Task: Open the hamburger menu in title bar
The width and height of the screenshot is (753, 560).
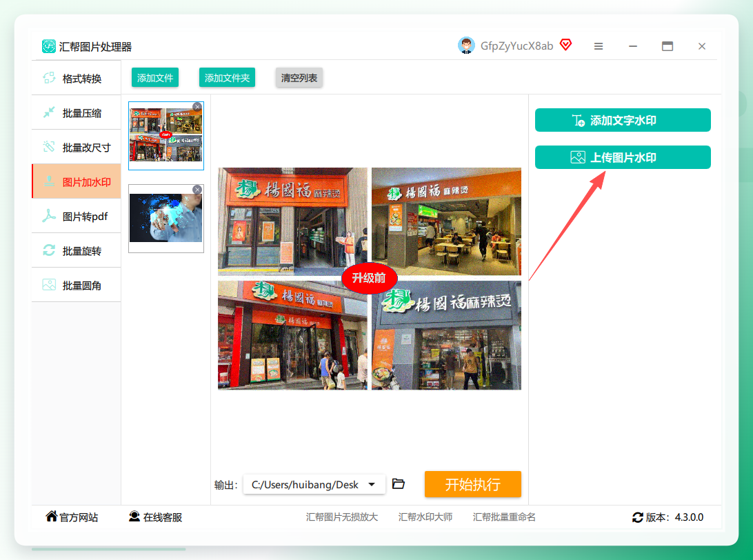Action: coord(599,47)
